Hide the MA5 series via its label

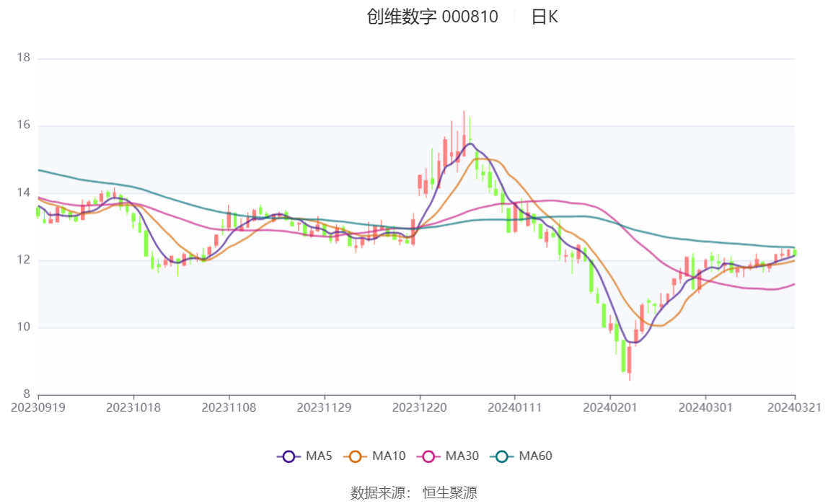tap(319, 456)
